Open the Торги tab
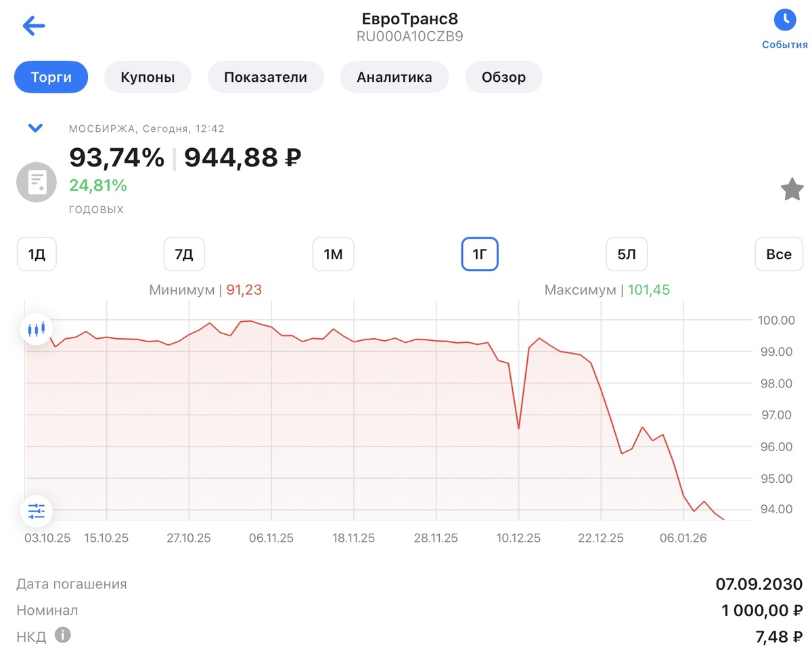 click(x=51, y=77)
